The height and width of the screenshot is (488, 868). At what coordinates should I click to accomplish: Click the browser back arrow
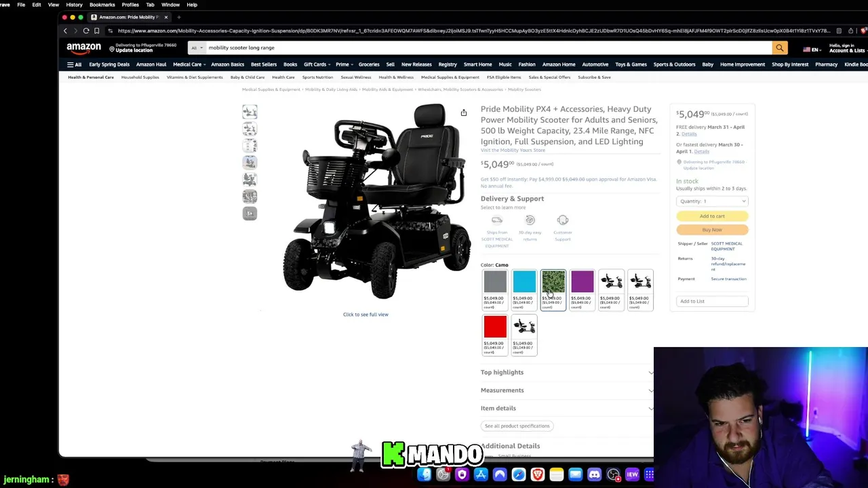[x=66, y=30]
